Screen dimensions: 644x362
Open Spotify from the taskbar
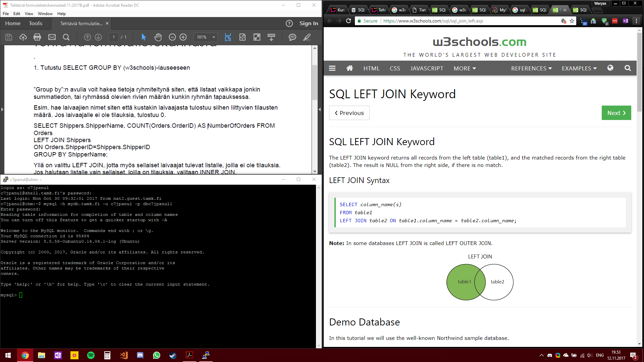[x=91, y=355]
